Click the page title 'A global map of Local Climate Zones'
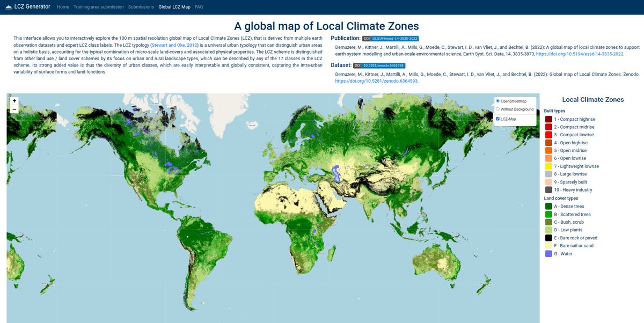 pos(327,26)
